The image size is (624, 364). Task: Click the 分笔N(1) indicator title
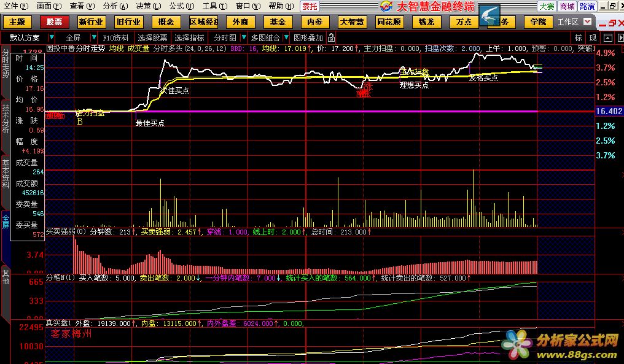(x=60, y=277)
